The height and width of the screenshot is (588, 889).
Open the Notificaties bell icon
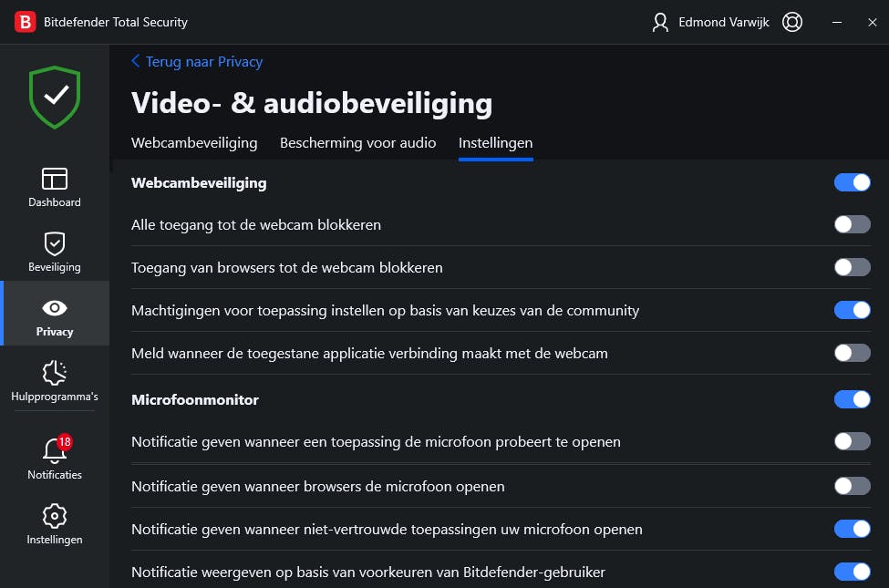point(55,450)
